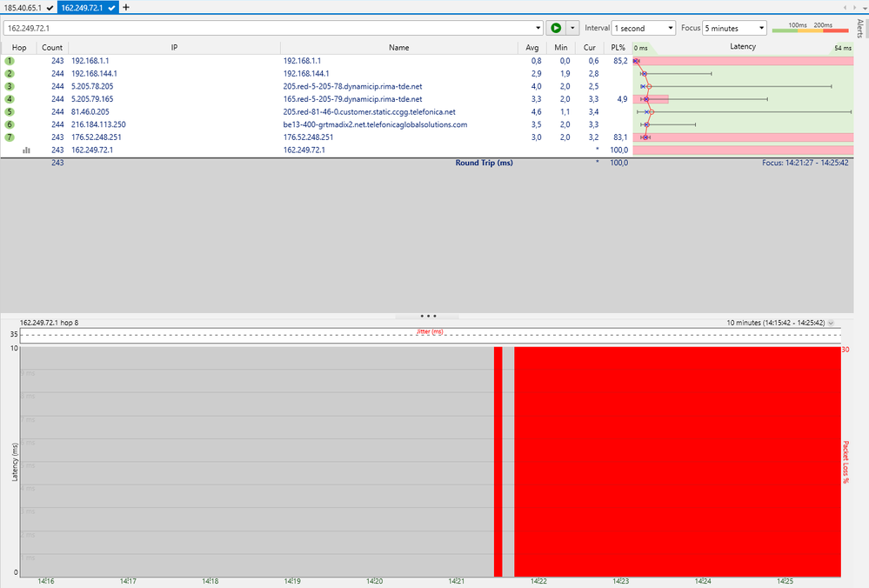Image resolution: width=869 pixels, height=588 pixels.
Task: Open the new target tab plus icon
Action: pyautogui.click(x=126, y=7)
